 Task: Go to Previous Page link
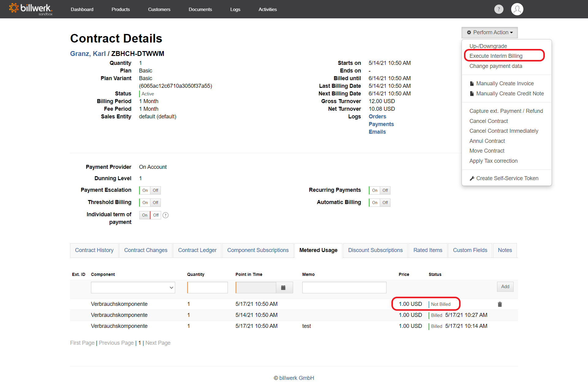116,343
